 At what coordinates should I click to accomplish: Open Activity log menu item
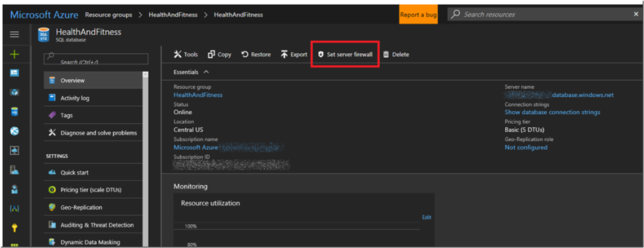coord(93,98)
